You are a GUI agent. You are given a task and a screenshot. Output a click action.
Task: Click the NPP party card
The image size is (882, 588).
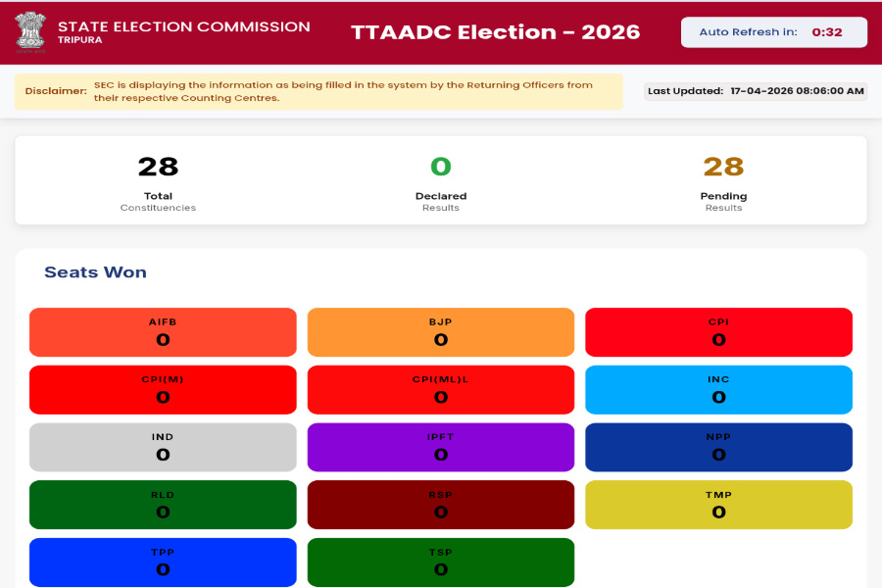coord(719,447)
